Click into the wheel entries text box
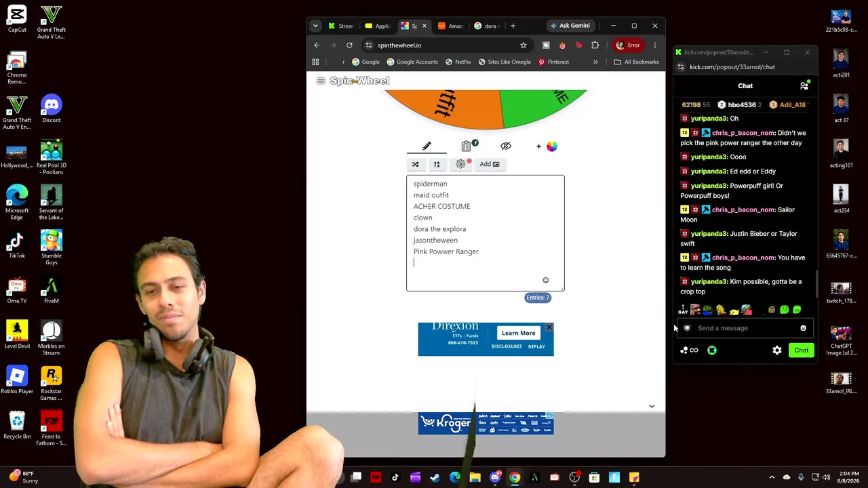Viewport: 868px width, 488px height. tap(485, 233)
